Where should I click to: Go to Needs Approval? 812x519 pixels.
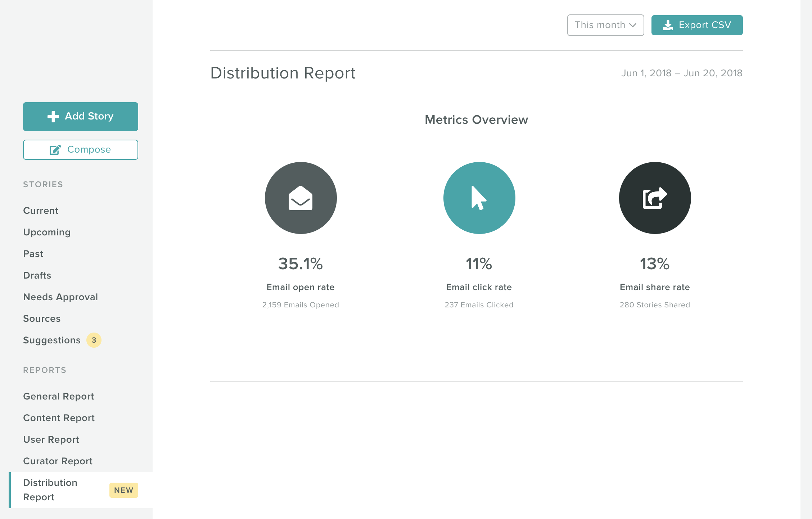click(x=60, y=297)
